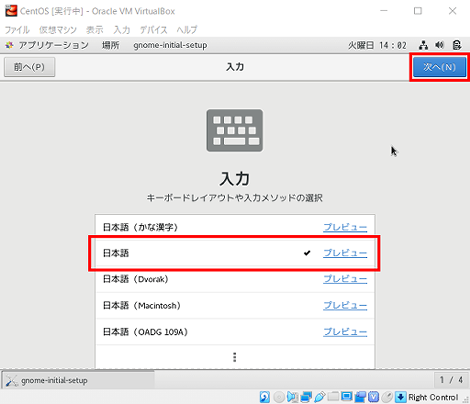
Task: Click the mouse integration status icon
Action: click(x=387, y=397)
